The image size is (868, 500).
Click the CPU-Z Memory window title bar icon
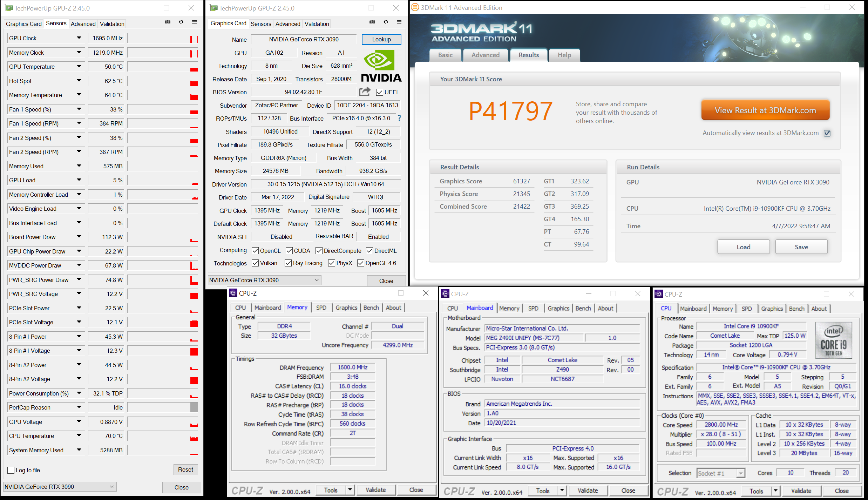point(233,293)
